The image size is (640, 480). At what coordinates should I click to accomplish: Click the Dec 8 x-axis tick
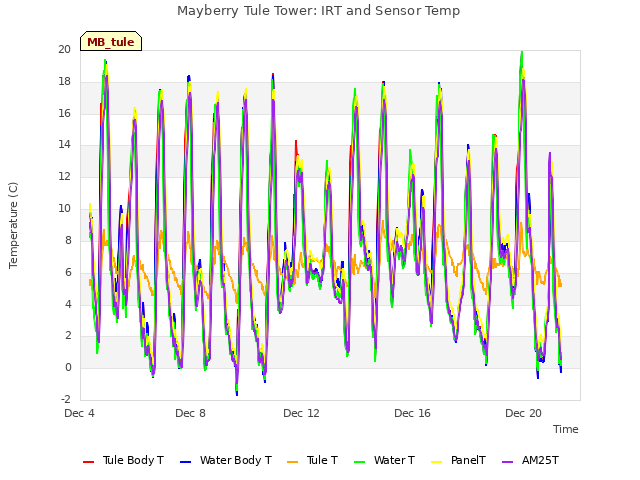[191, 413]
